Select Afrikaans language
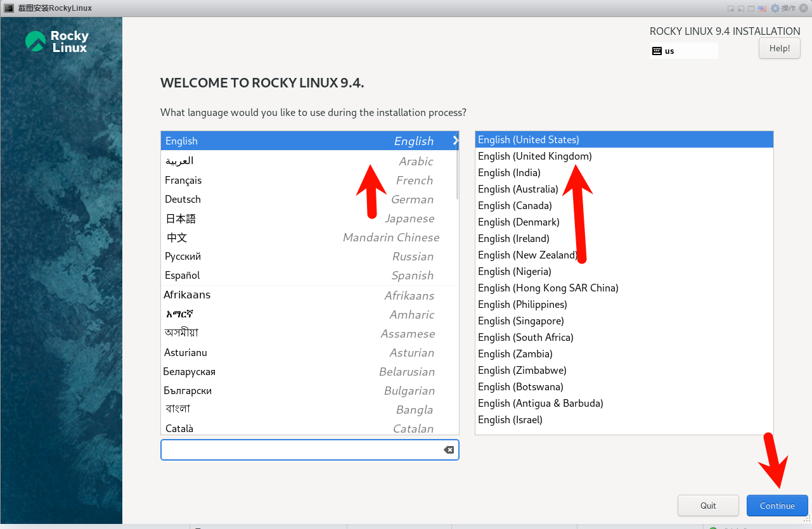 click(x=309, y=295)
